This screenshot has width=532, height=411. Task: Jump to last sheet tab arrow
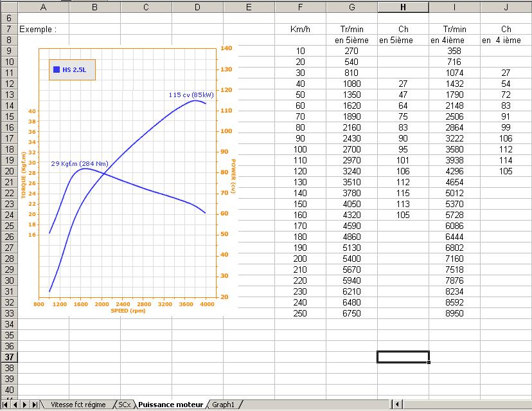pos(34,405)
